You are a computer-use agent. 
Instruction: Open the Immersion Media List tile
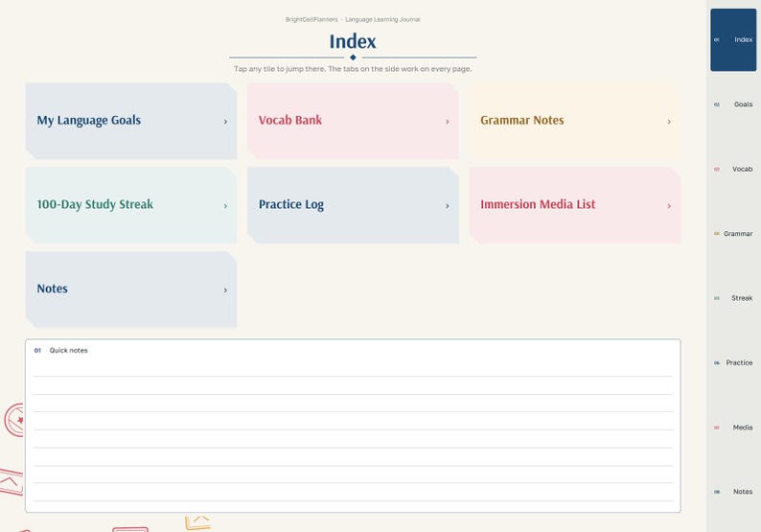575,205
